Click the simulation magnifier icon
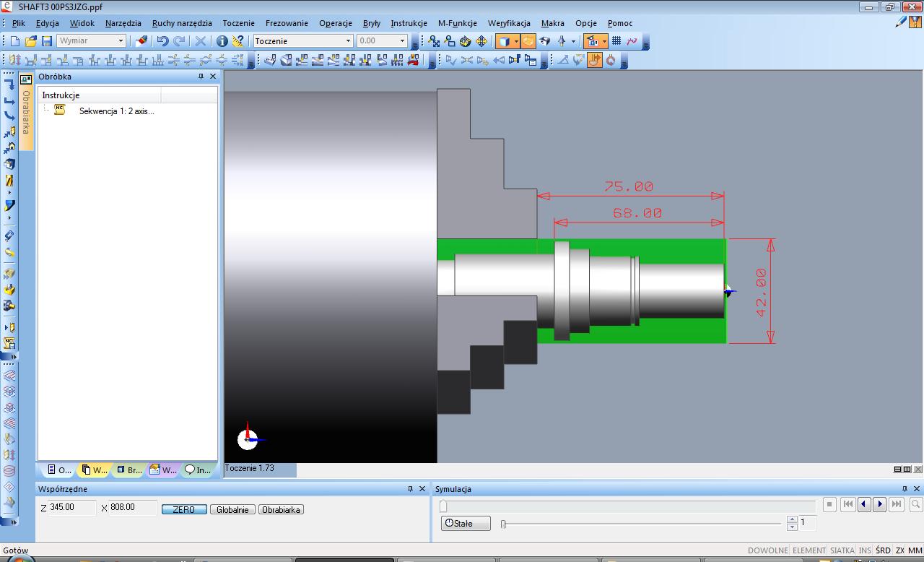Screen dimensions: 924x562 point(915,505)
